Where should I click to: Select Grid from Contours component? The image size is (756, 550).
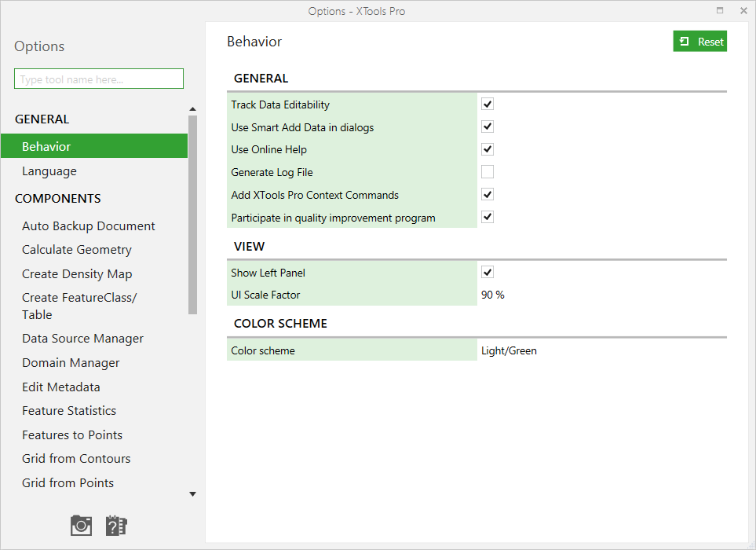[76, 458]
